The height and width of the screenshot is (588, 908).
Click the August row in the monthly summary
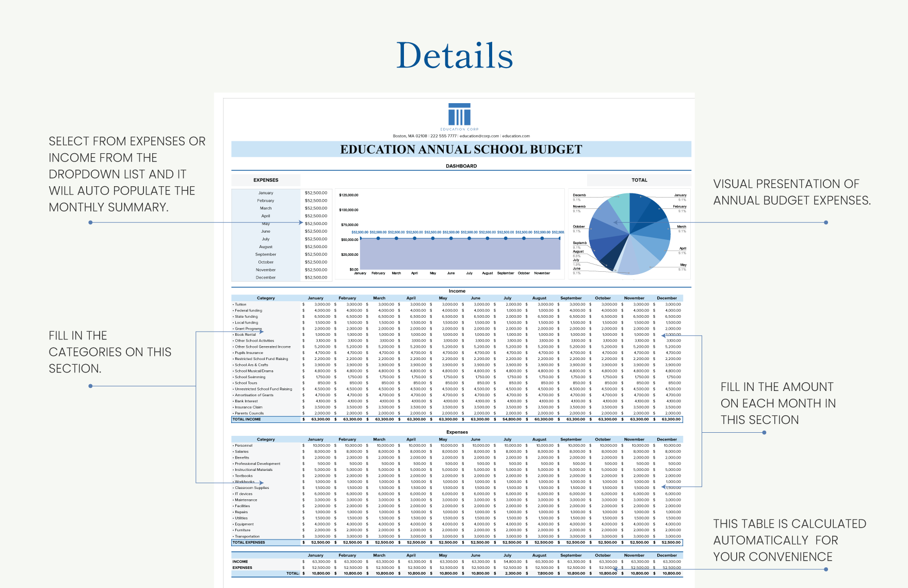click(281, 247)
